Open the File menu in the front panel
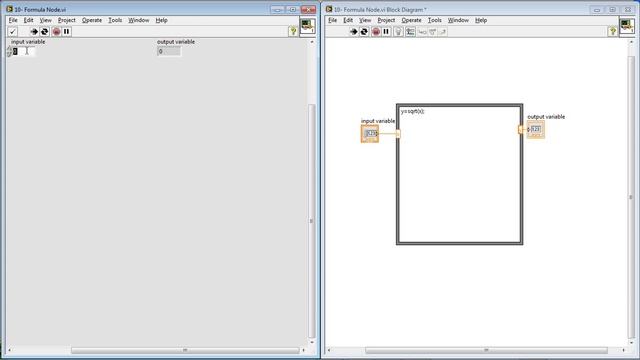 (x=13, y=20)
